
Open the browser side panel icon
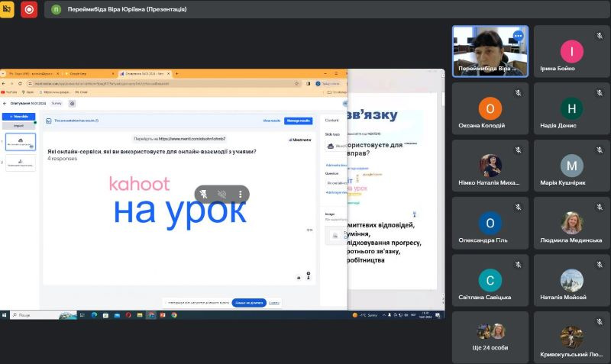[x=308, y=84]
